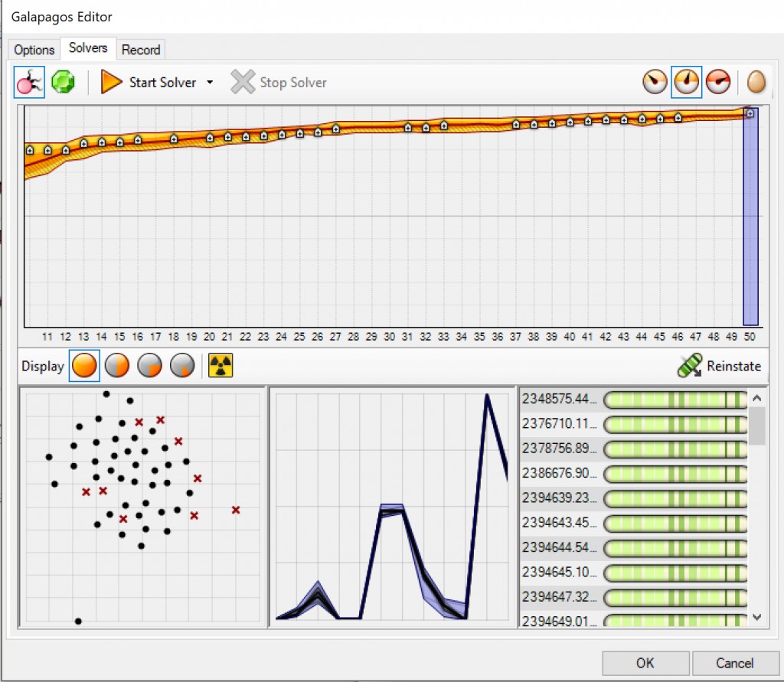Select the green Simulated Annealing solver icon
The height and width of the screenshot is (682, 784).
tap(63, 82)
